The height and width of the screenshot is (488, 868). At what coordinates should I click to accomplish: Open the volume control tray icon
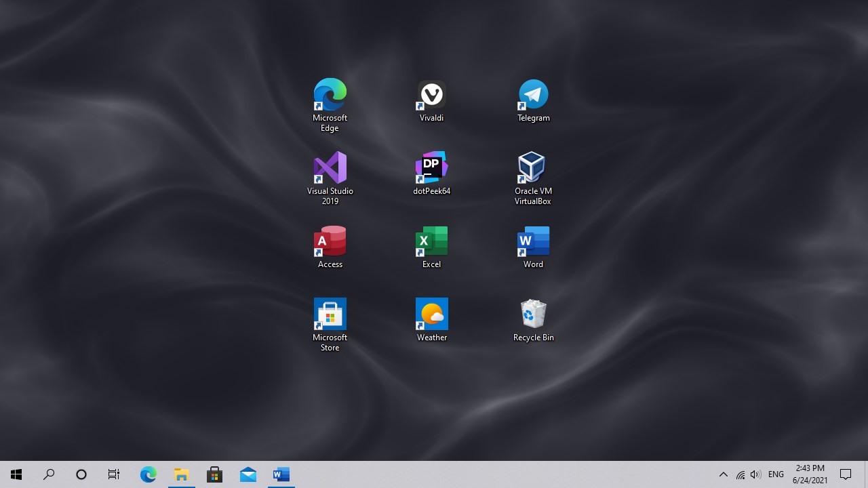pos(755,474)
